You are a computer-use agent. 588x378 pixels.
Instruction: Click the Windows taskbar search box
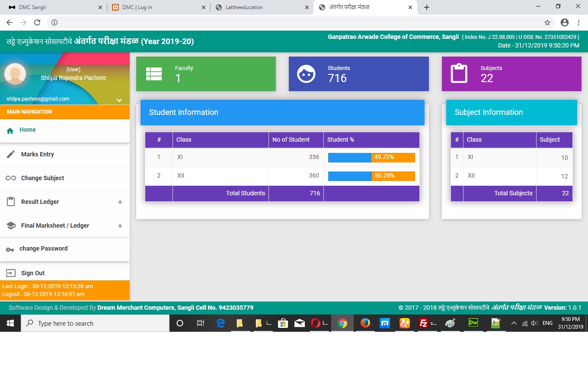click(x=95, y=323)
